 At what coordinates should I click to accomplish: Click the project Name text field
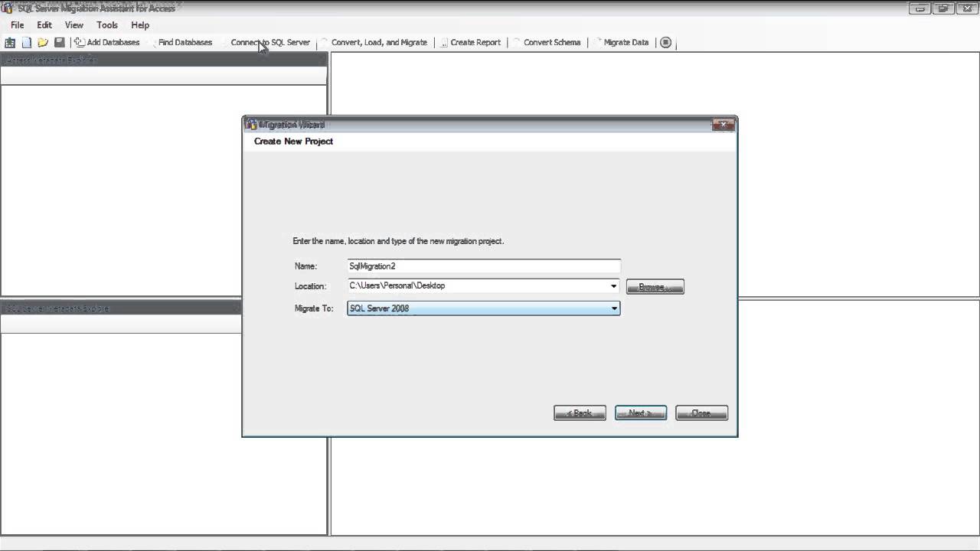[x=483, y=266]
